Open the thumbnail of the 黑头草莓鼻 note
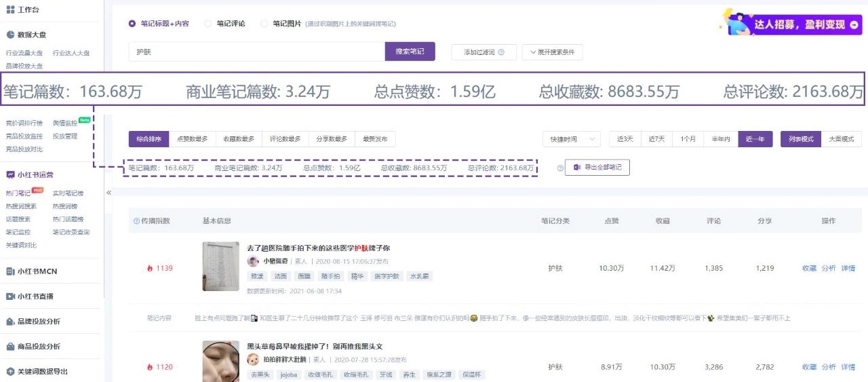 [x=221, y=361]
